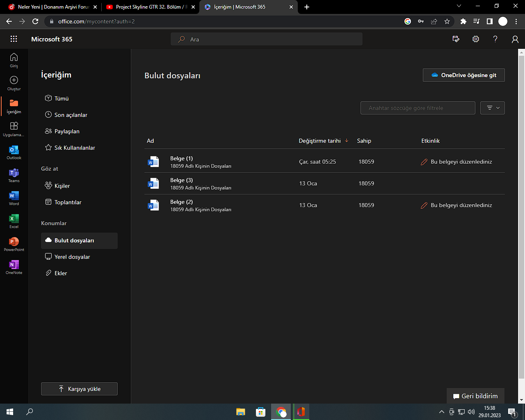Launch Word from left rail

point(14,198)
